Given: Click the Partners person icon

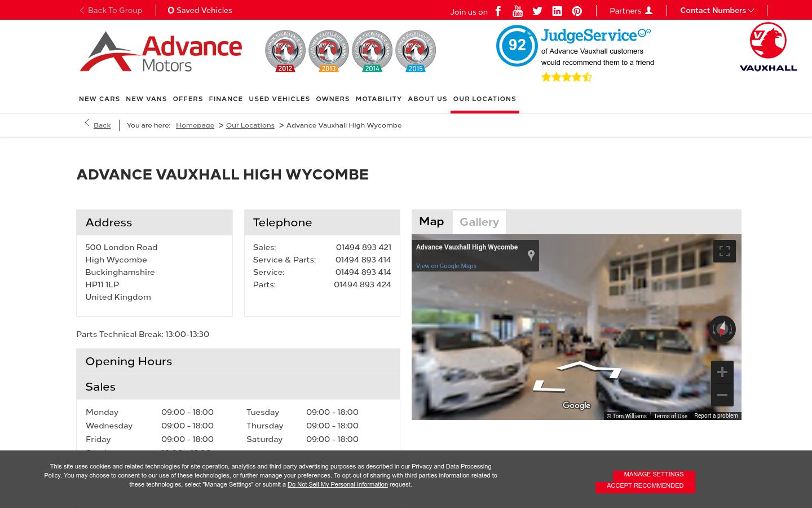Looking at the screenshot, I should pos(648,10).
